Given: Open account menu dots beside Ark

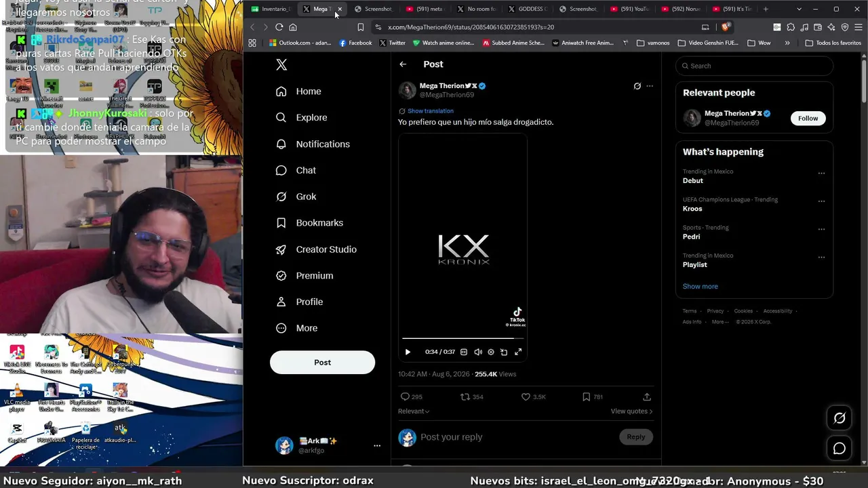Looking at the screenshot, I should click(x=377, y=445).
